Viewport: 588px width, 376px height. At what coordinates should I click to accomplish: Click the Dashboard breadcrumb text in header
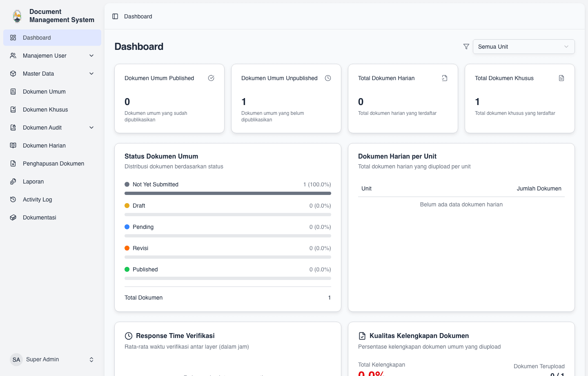pyautogui.click(x=138, y=16)
